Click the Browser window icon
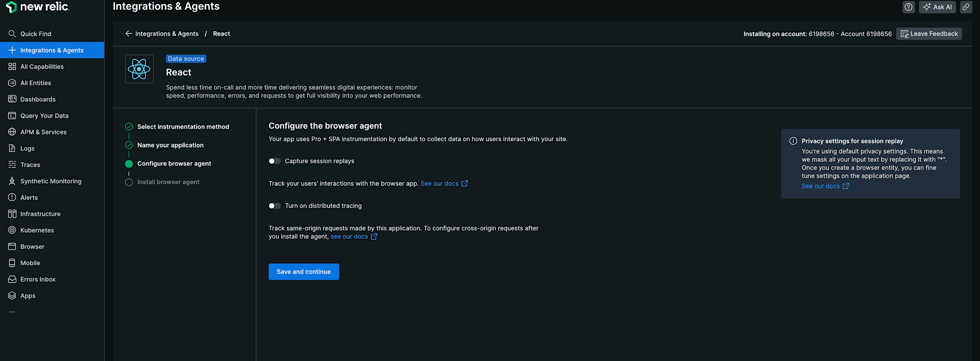The width and height of the screenshot is (980, 361). pyautogui.click(x=12, y=246)
